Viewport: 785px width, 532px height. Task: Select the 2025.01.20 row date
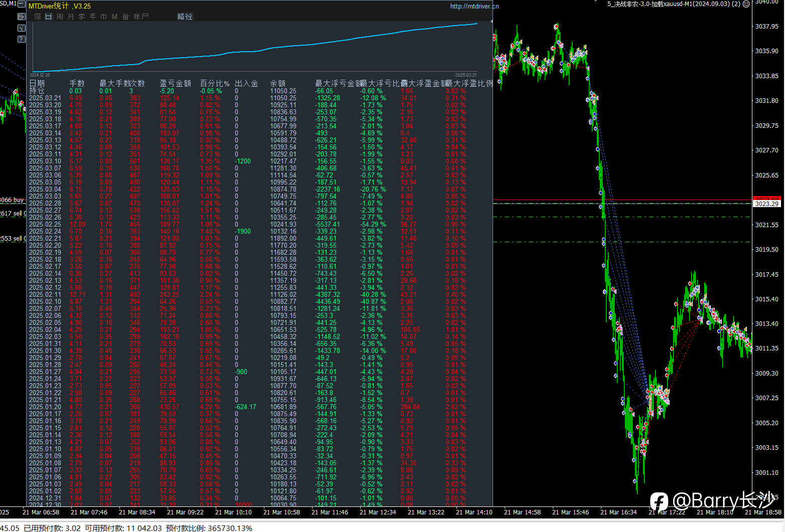tap(45, 407)
